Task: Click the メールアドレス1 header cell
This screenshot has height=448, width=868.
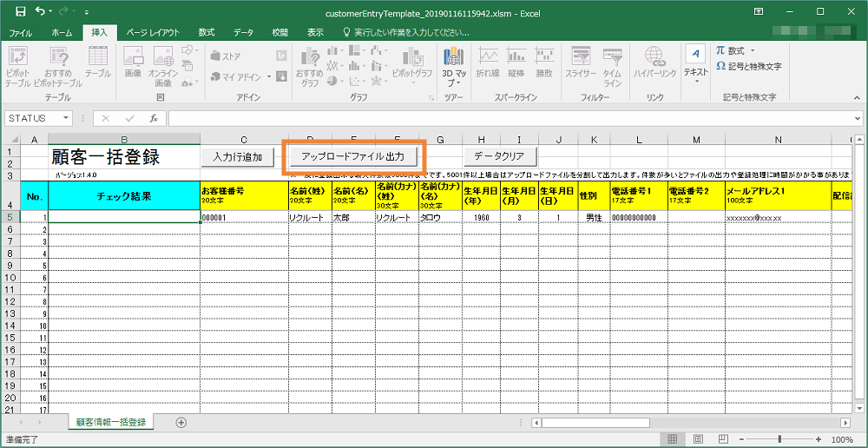Action: point(778,195)
